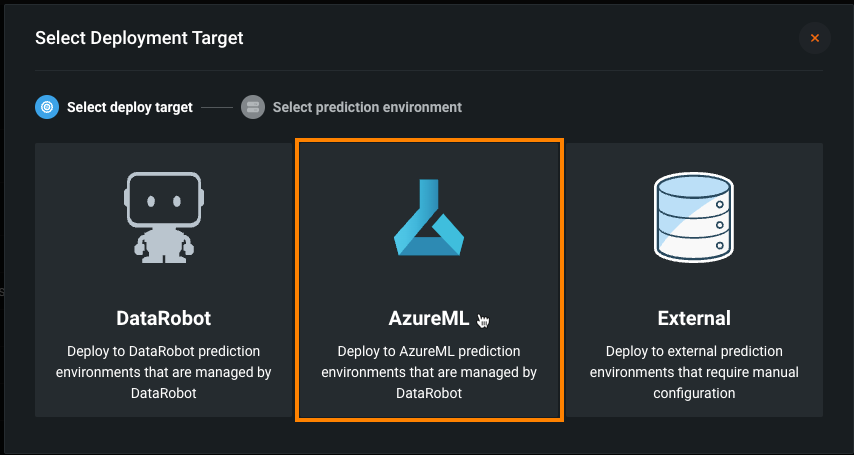Go to Select prediction environment step
Screen dimensions: 854x455
coord(367,107)
